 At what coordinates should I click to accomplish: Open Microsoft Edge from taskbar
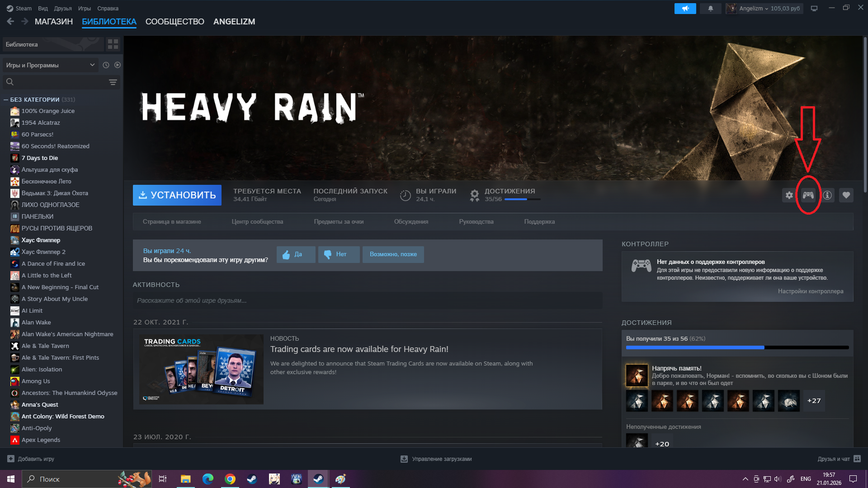(208, 479)
